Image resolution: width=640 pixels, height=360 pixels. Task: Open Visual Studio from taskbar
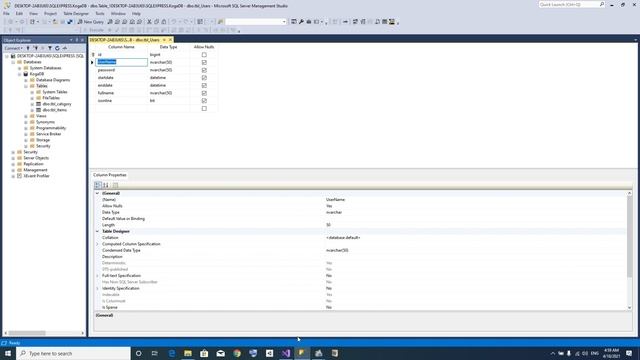click(286, 353)
